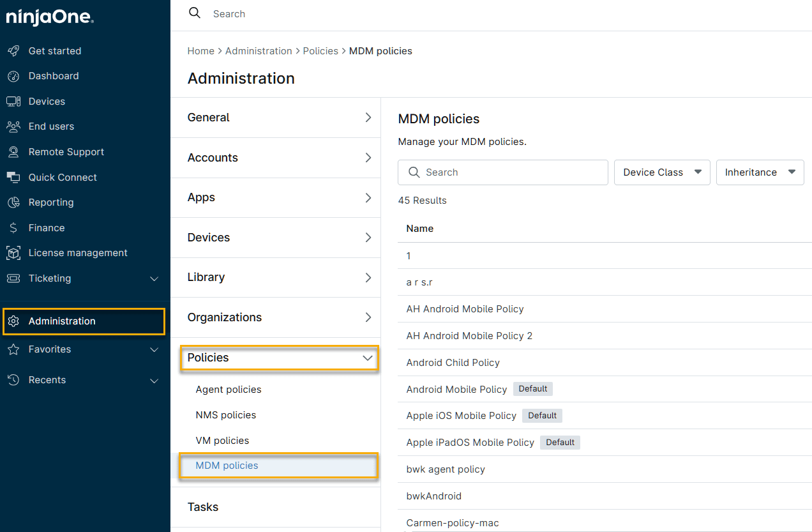This screenshot has height=532, width=812.
Task: Click the NinjaOne logo
Action: coord(50,17)
